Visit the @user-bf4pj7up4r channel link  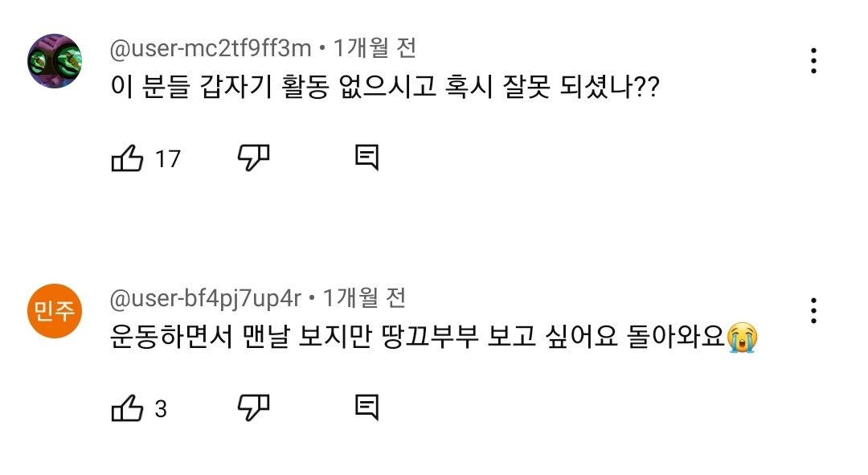[205, 299]
